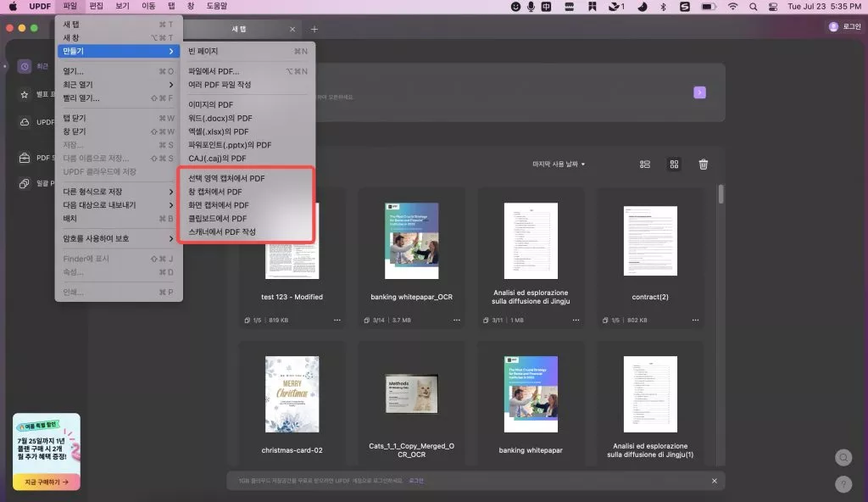
Task: Click the help question mark button
Action: (x=843, y=484)
